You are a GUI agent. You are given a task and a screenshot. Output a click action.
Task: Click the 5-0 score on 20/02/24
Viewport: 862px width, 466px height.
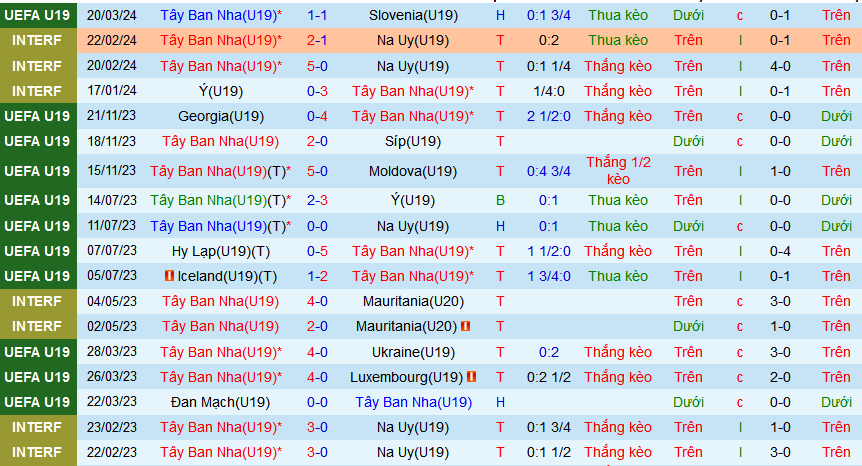(317, 66)
